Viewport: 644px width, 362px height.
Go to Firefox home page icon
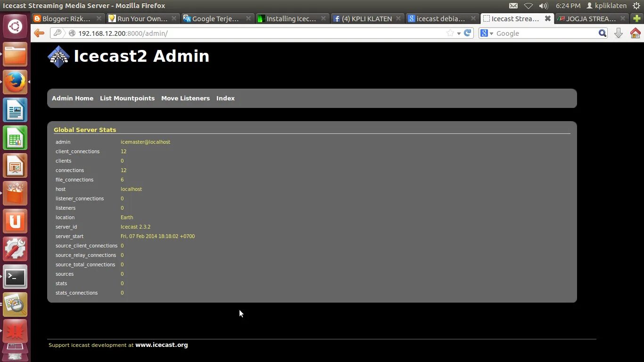click(x=635, y=33)
